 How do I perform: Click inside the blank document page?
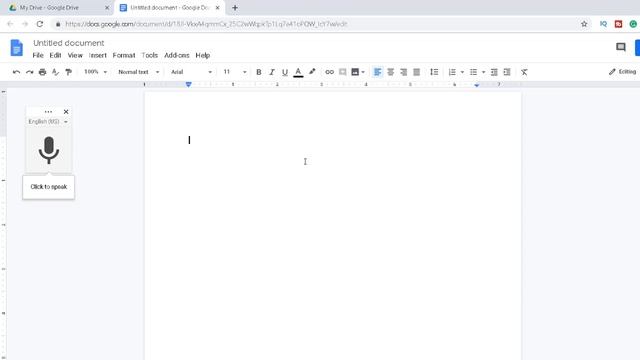click(333, 226)
